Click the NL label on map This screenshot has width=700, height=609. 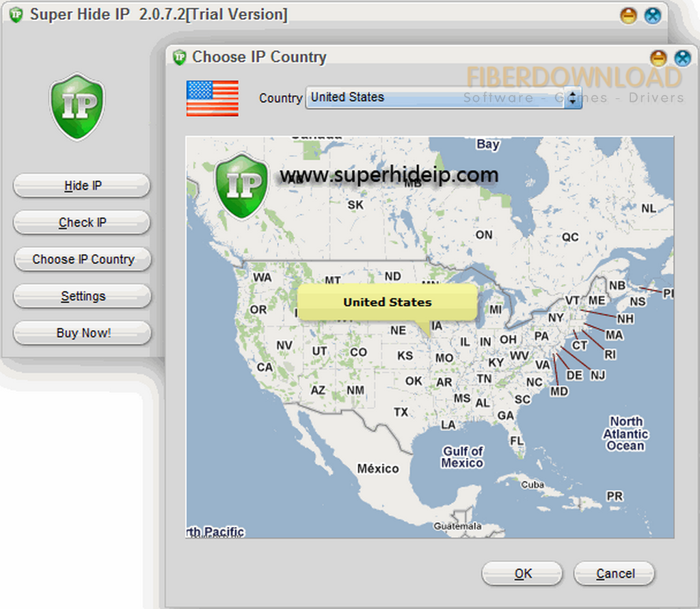click(x=649, y=208)
